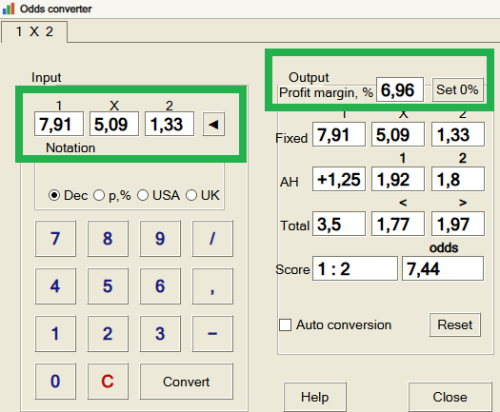This screenshot has width=500, height=412.
Task: Click the Reset button
Action: (x=455, y=324)
